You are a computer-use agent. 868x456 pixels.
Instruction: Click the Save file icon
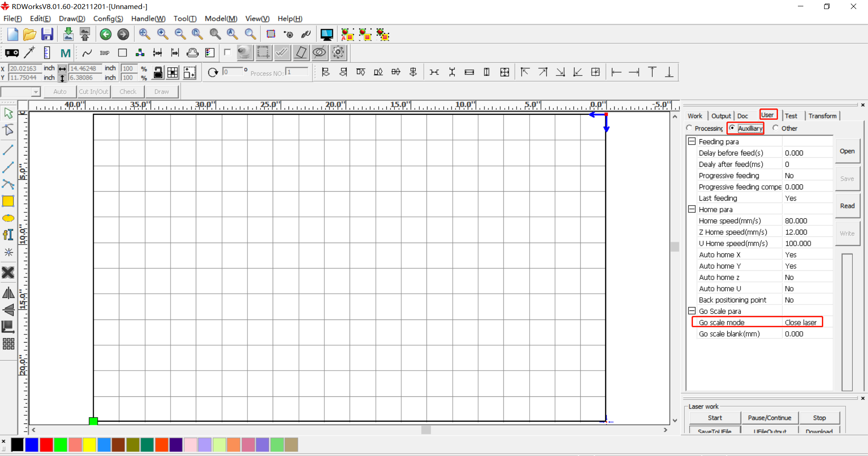pyautogui.click(x=47, y=34)
